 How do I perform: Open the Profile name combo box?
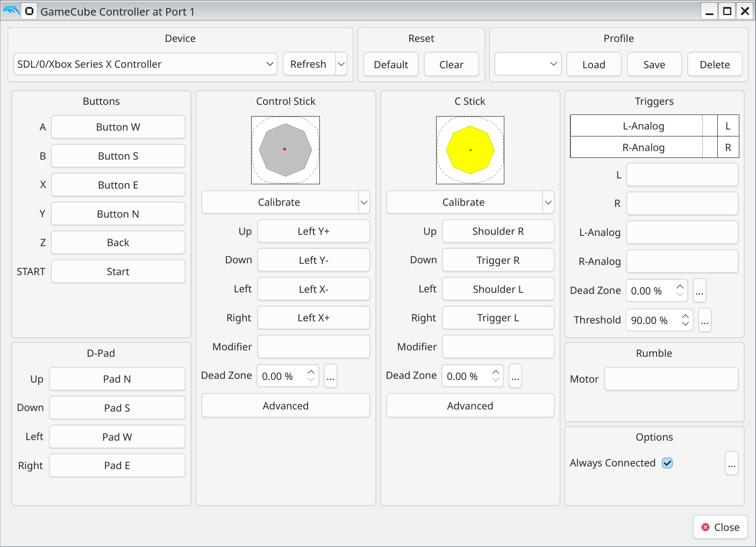pyautogui.click(x=528, y=64)
